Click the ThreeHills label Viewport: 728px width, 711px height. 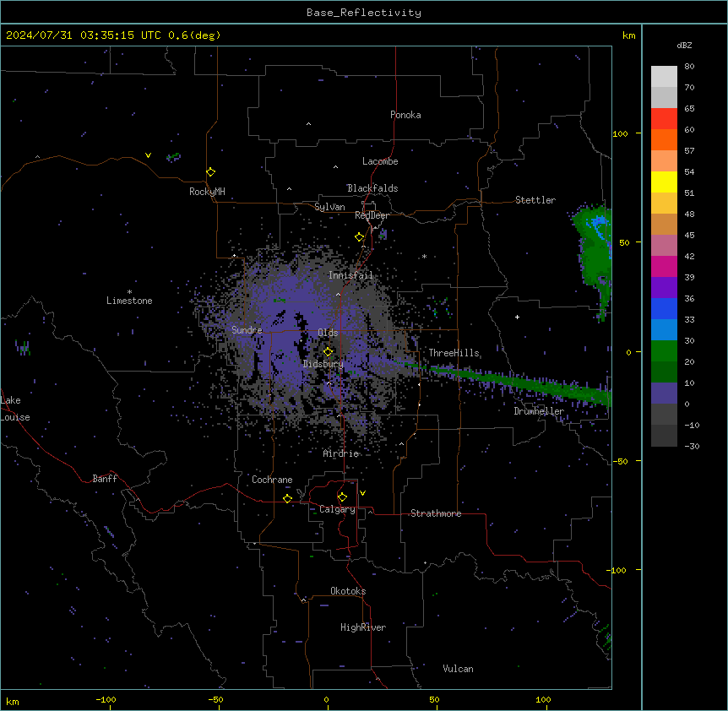coord(454,353)
